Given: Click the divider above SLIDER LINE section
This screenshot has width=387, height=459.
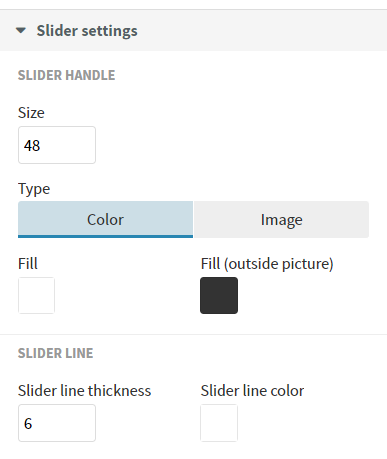Looking at the screenshot, I should (193, 334).
